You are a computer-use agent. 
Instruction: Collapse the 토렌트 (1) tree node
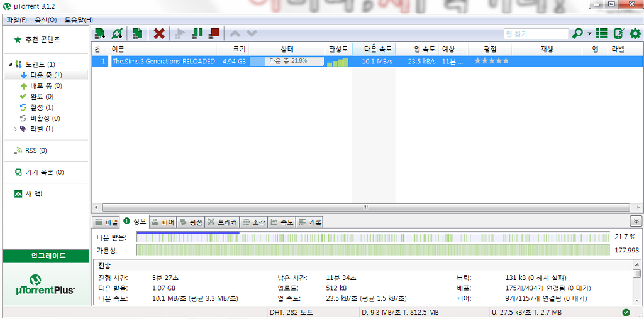(10, 65)
